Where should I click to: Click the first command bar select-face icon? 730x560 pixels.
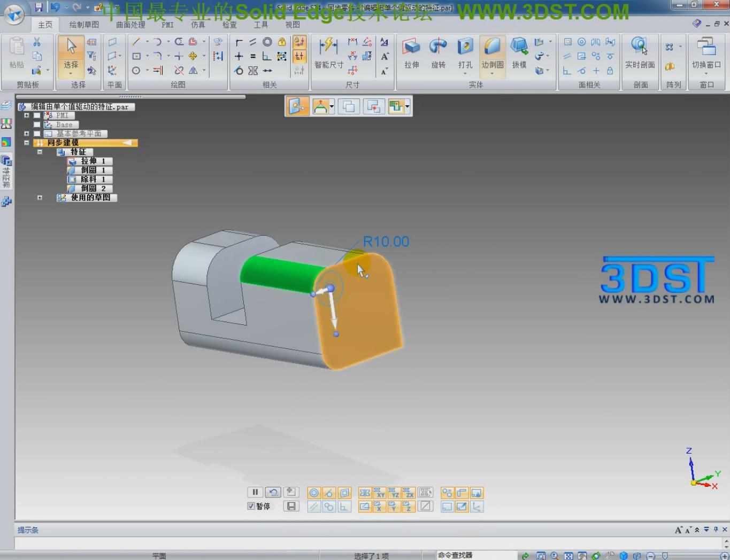click(x=298, y=107)
